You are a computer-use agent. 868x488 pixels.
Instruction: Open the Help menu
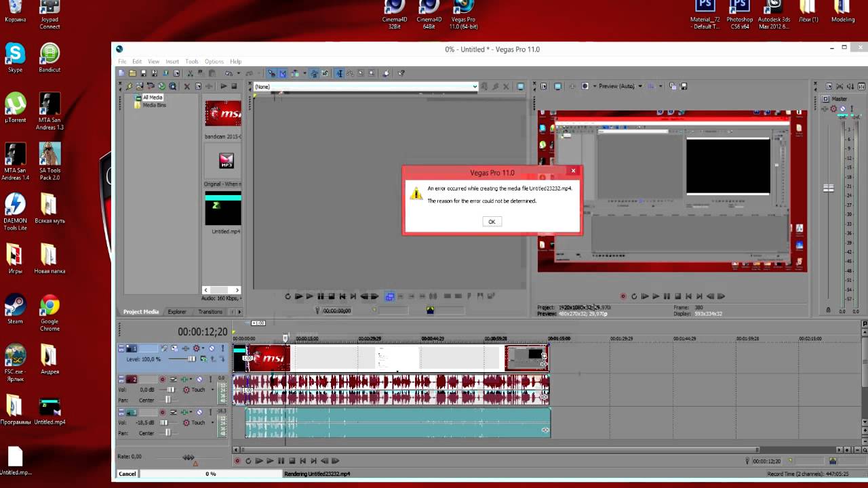235,62
